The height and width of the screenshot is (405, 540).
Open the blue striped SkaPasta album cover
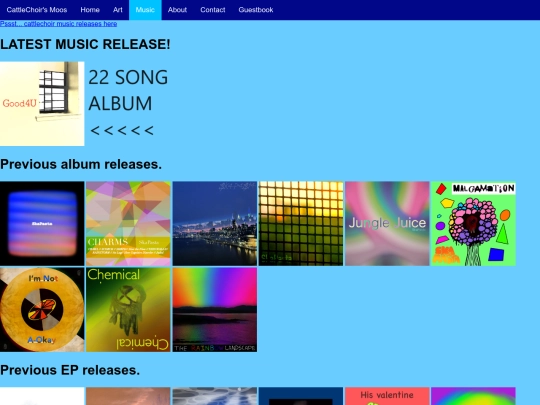42,224
